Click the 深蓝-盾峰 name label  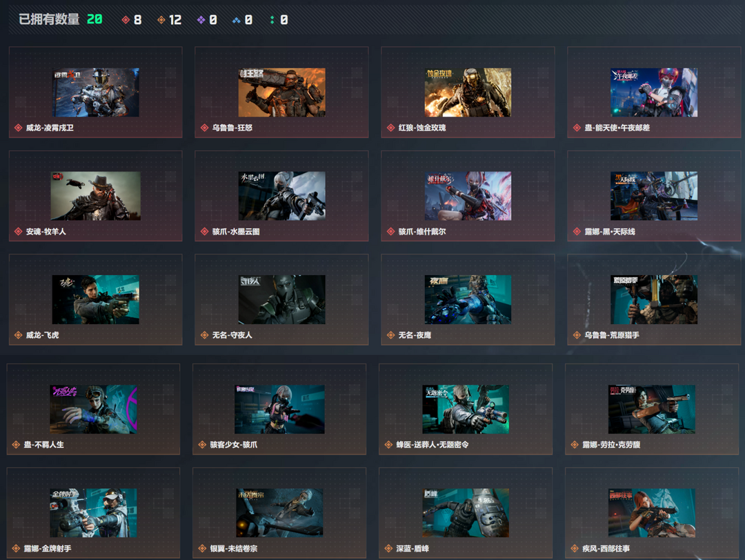click(413, 548)
